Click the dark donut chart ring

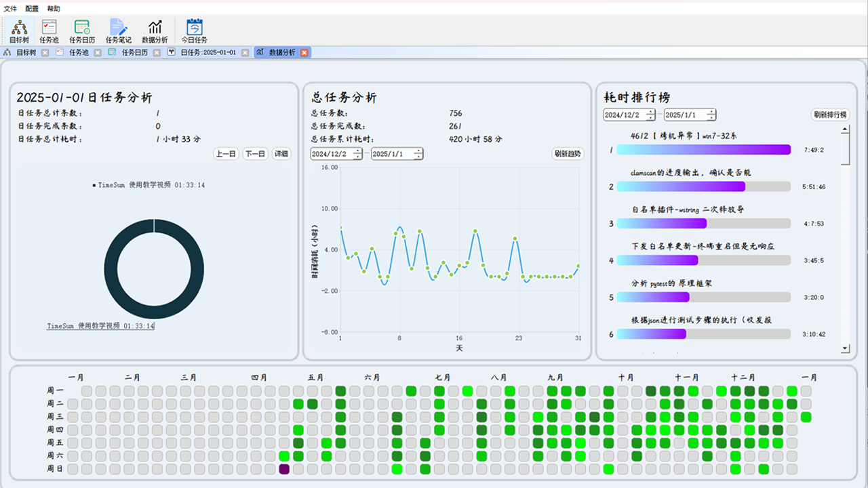[x=112, y=269]
